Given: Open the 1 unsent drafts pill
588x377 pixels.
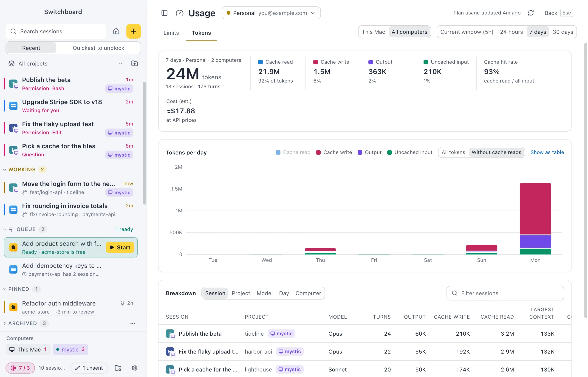Looking at the screenshot, I should click(x=89, y=368).
